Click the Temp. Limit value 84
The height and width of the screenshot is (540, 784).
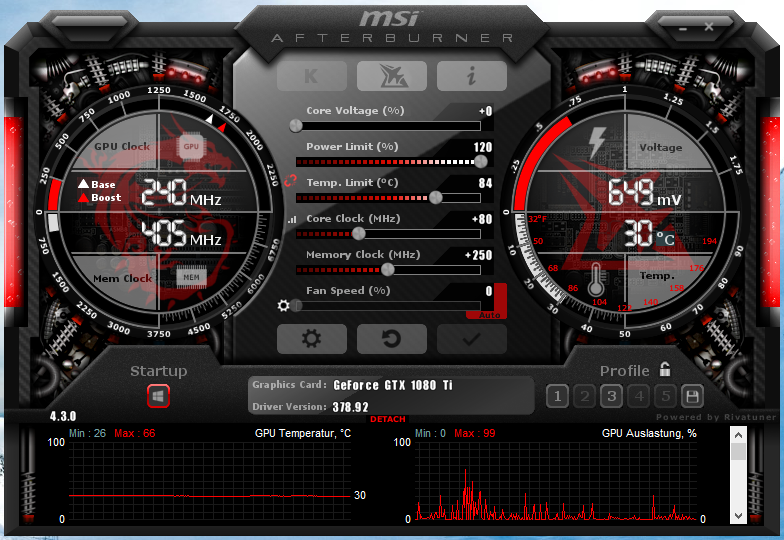pos(485,183)
